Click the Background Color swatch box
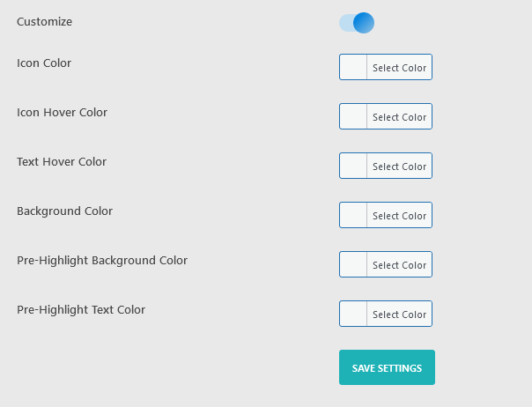 [353, 216]
